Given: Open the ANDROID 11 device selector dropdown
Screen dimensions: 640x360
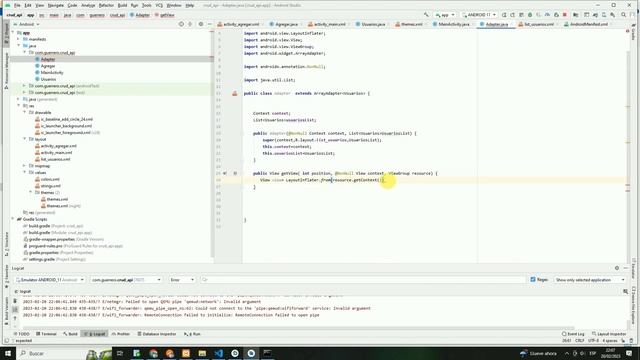Looking at the screenshot, I should click(479, 15).
